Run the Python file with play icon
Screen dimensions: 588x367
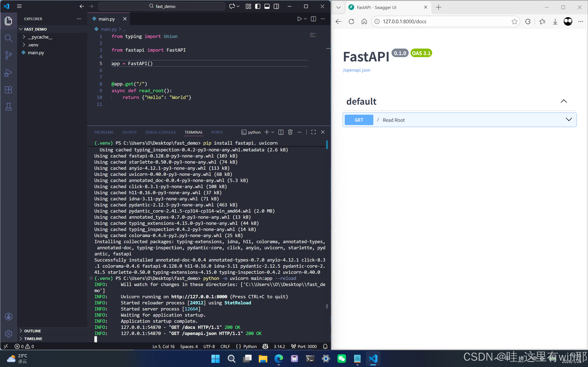(299, 19)
